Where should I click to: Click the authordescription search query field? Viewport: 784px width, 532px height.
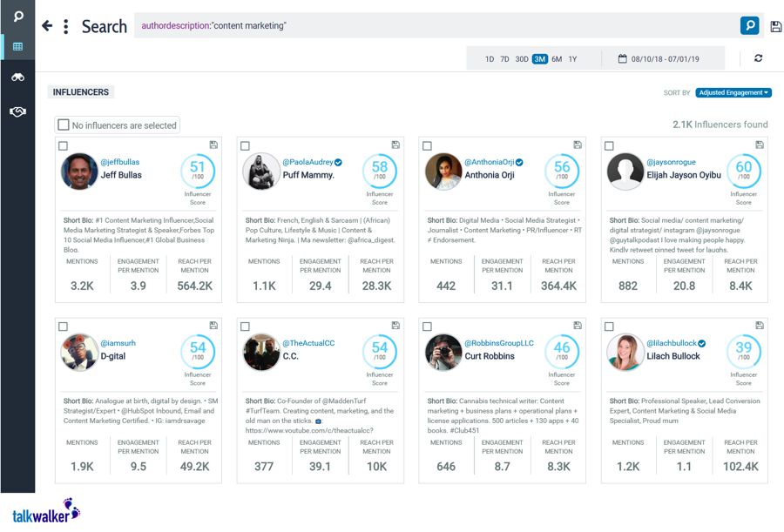[x=436, y=25]
